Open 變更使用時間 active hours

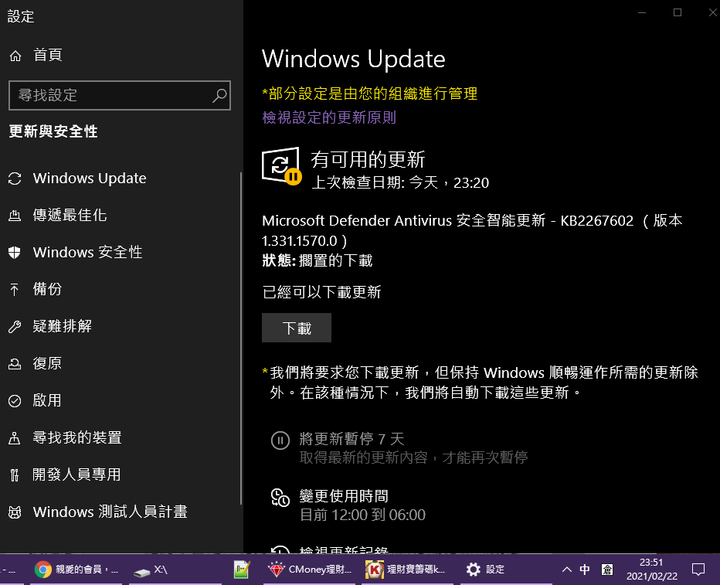coord(344,496)
